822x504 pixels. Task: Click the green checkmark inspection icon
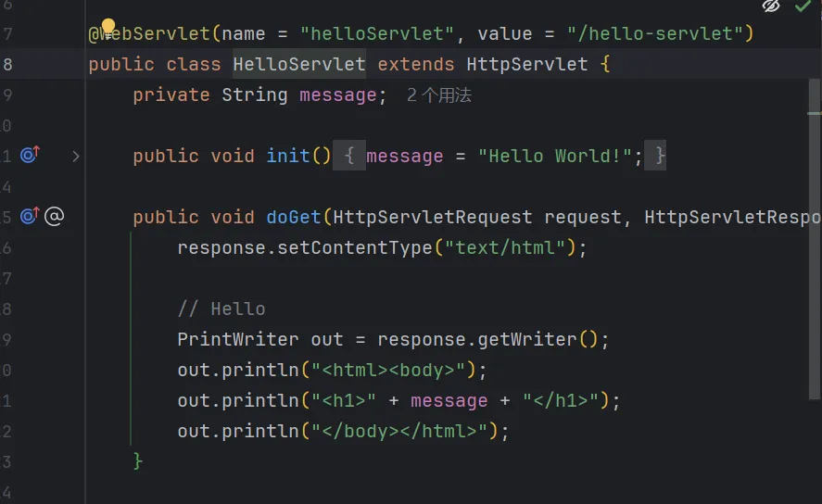click(x=803, y=6)
